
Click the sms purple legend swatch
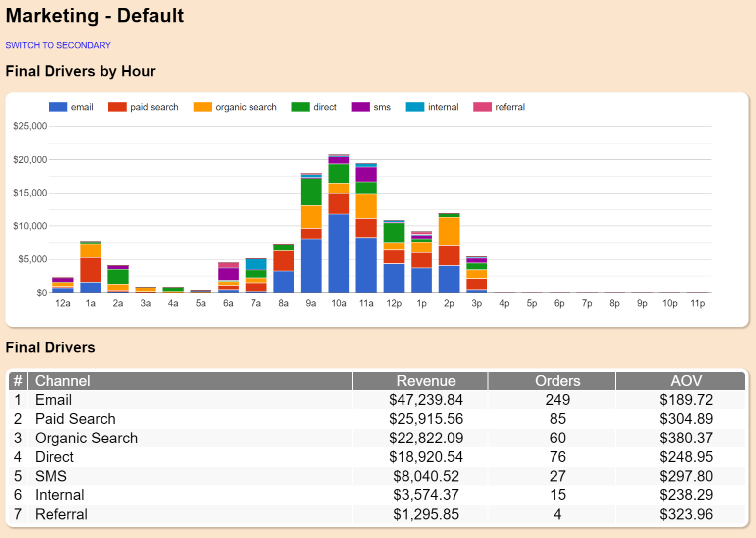coord(360,107)
